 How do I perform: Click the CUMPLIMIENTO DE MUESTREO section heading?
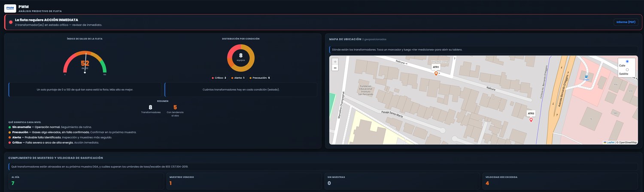tap(56, 158)
